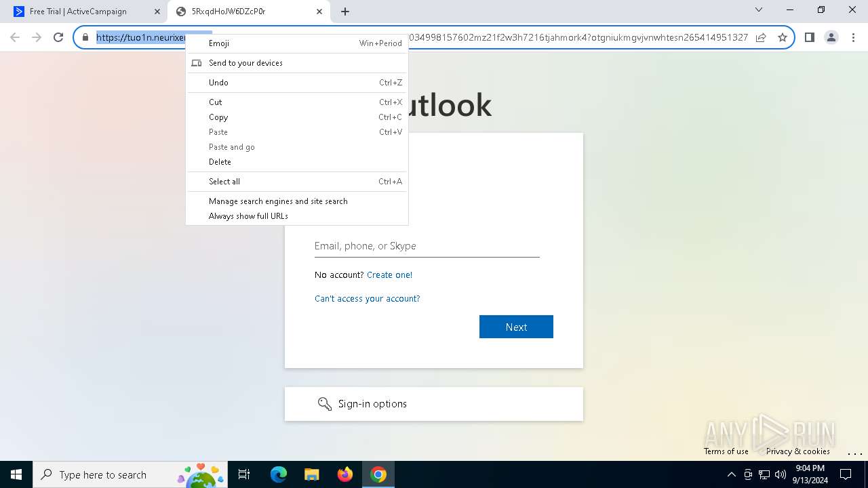Click the Chrome taskbar icon
868x488 pixels.
pyautogui.click(x=378, y=474)
